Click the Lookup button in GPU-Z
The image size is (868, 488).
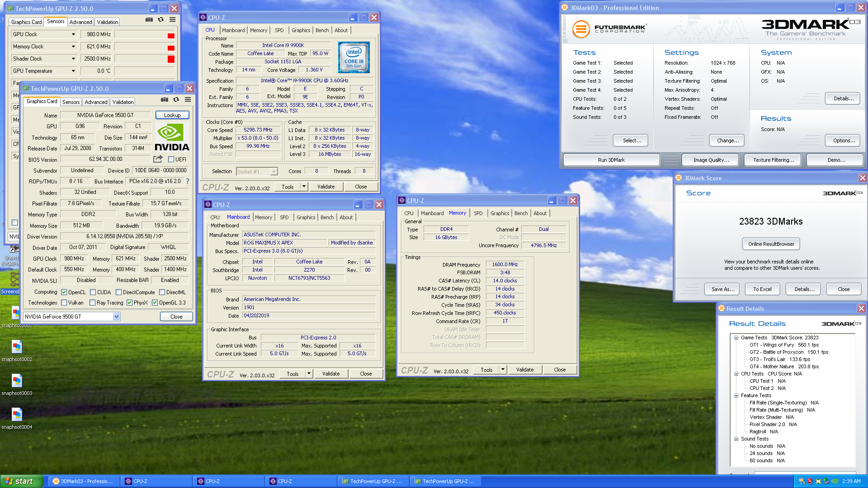[172, 115]
